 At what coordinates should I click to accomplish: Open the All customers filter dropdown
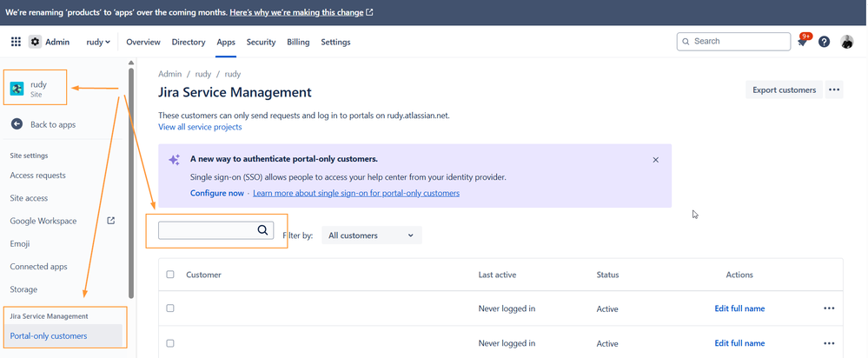pyautogui.click(x=372, y=235)
